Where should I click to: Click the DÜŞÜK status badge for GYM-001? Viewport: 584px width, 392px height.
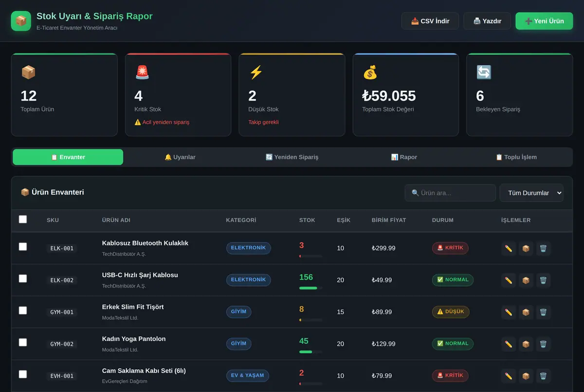[x=451, y=312]
